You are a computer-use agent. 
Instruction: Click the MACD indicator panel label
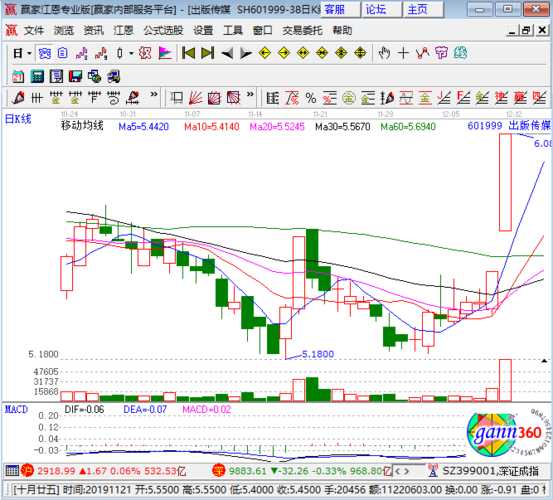(x=16, y=409)
